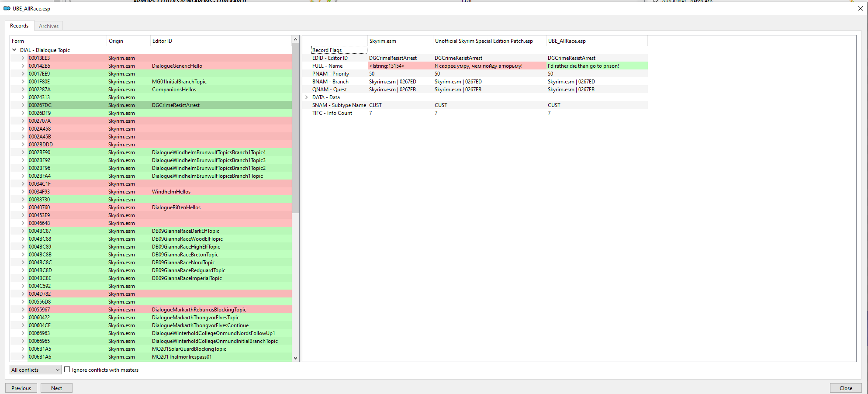
Task: Select the 0004C592 record row
Action: (159, 286)
